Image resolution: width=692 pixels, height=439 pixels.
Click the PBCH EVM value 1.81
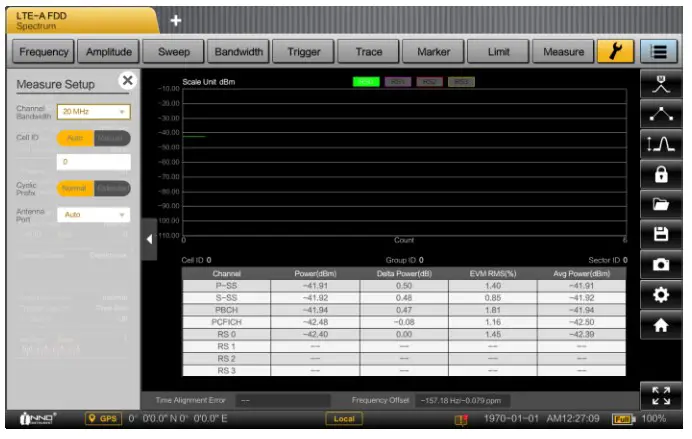click(x=493, y=310)
